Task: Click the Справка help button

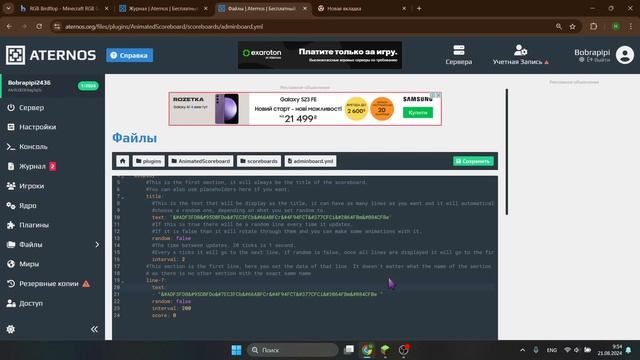Action: 130,55
